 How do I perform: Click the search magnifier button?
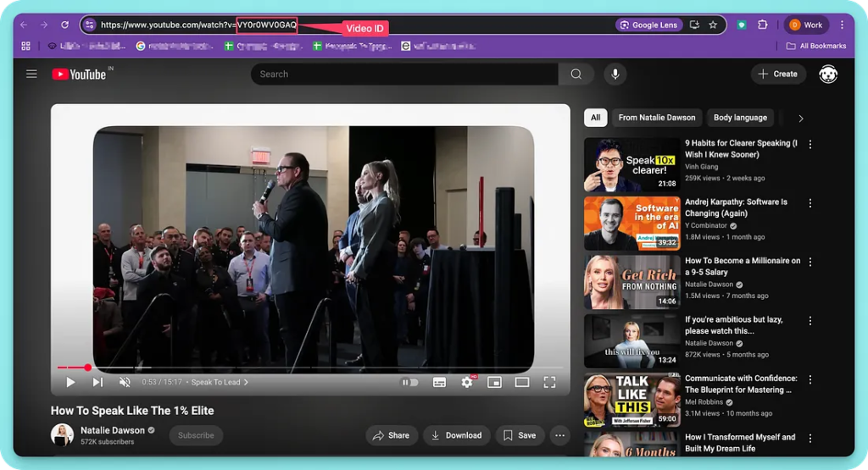tap(576, 75)
